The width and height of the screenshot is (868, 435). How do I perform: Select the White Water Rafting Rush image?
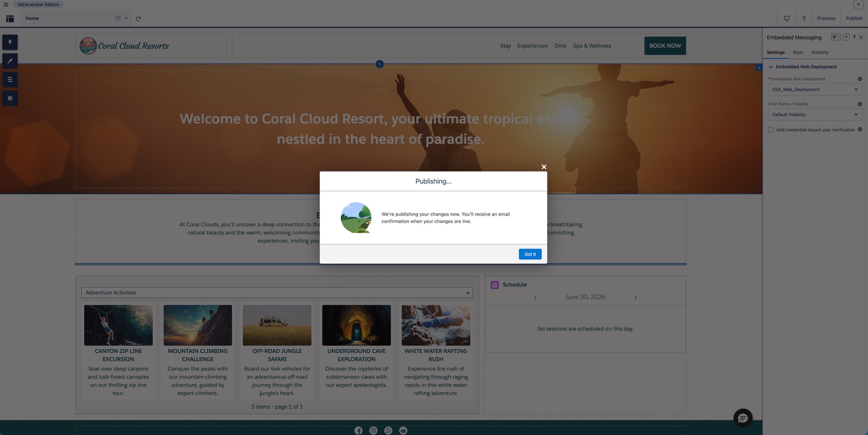[x=436, y=325]
